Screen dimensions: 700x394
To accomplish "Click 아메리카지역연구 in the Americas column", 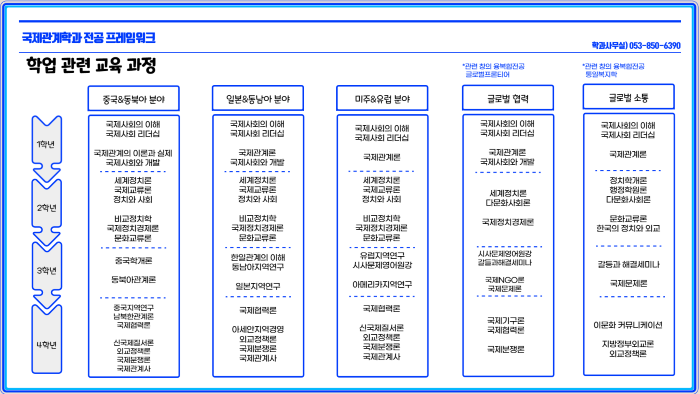I will 382,284.
